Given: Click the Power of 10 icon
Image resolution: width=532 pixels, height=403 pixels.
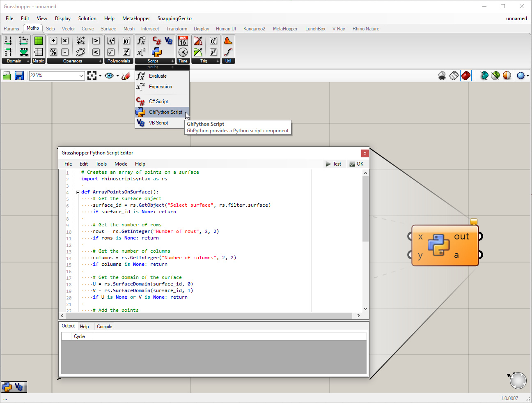Looking at the screenshot, I should 126,41.
